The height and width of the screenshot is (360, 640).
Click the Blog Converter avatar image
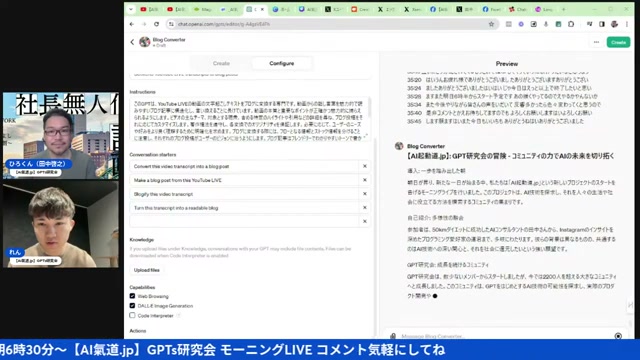(x=144, y=42)
